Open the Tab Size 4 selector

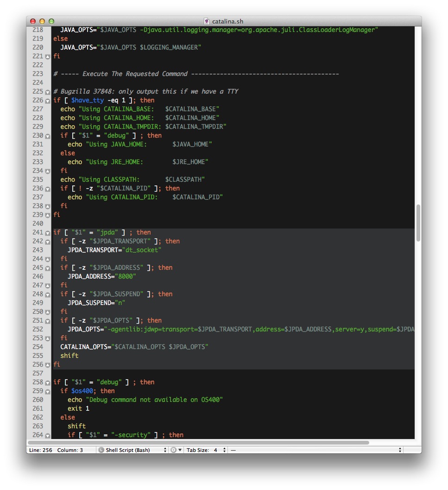[x=206, y=450]
